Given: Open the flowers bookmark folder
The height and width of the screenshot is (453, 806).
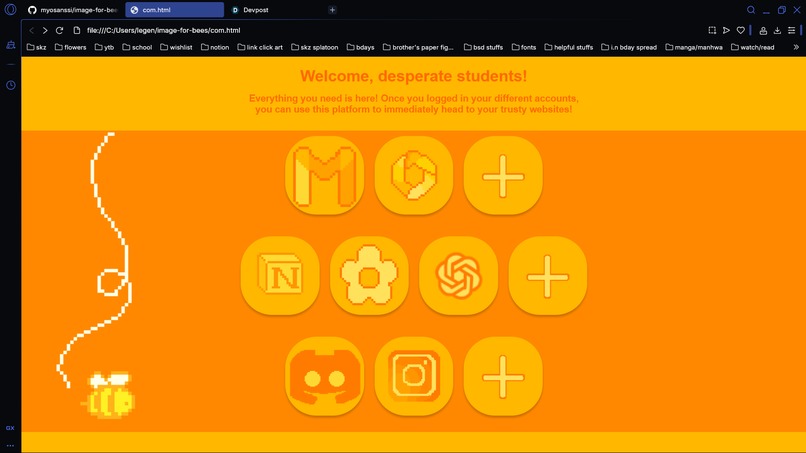Looking at the screenshot, I should [70, 47].
